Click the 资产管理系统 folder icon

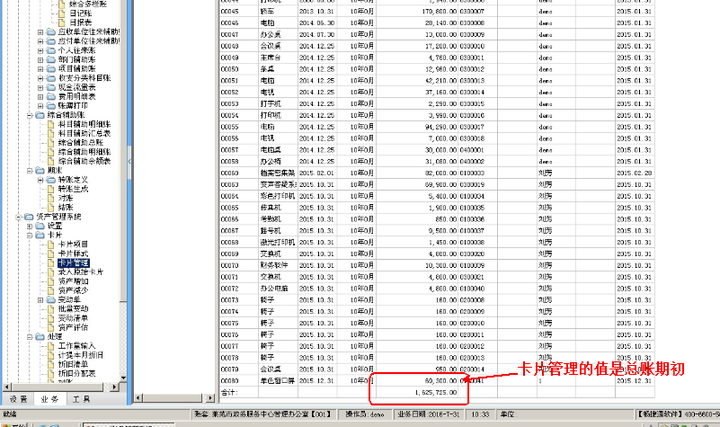click(29, 216)
